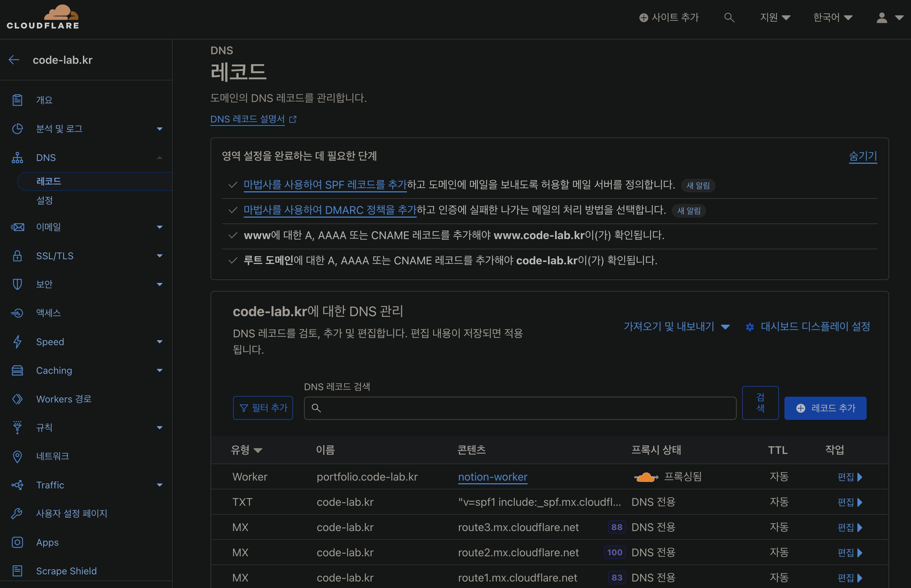
Task: Click the DNS 레코드 검색 search field
Action: (520, 408)
